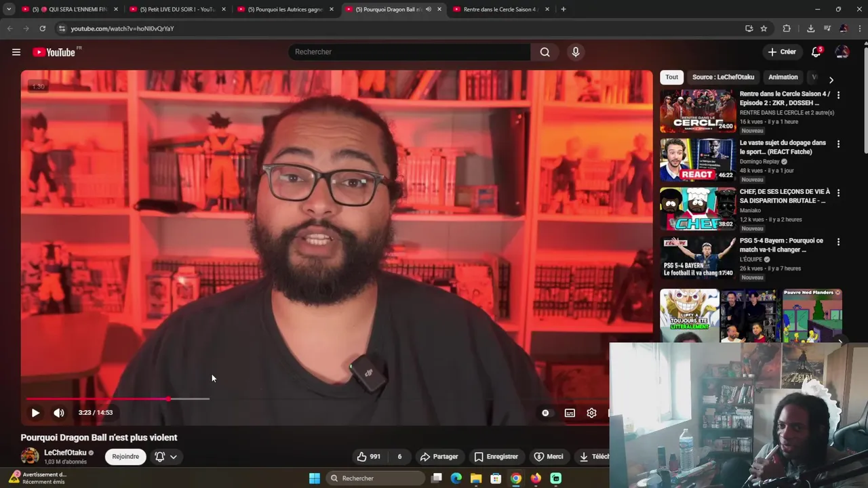This screenshot has width=868, height=488.
Task: Mute the tab via its speaker icon
Action: (429, 9)
